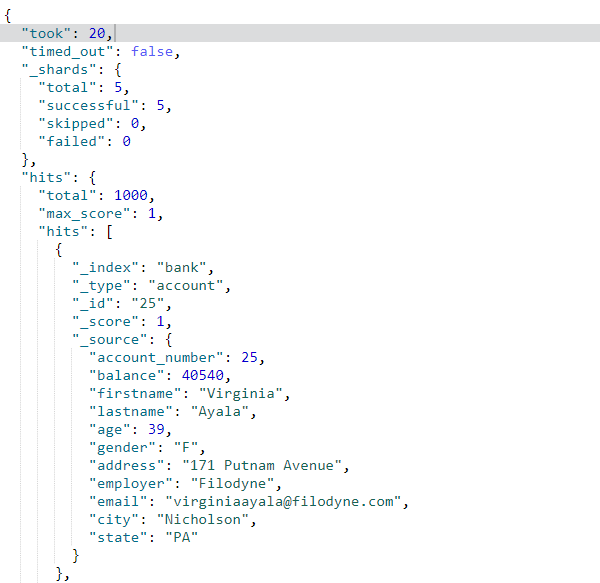Click the "account_number" key text
Image resolution: width=600 pixels, height=583 pixels.
pyautogui.click(x=156, y=357)
